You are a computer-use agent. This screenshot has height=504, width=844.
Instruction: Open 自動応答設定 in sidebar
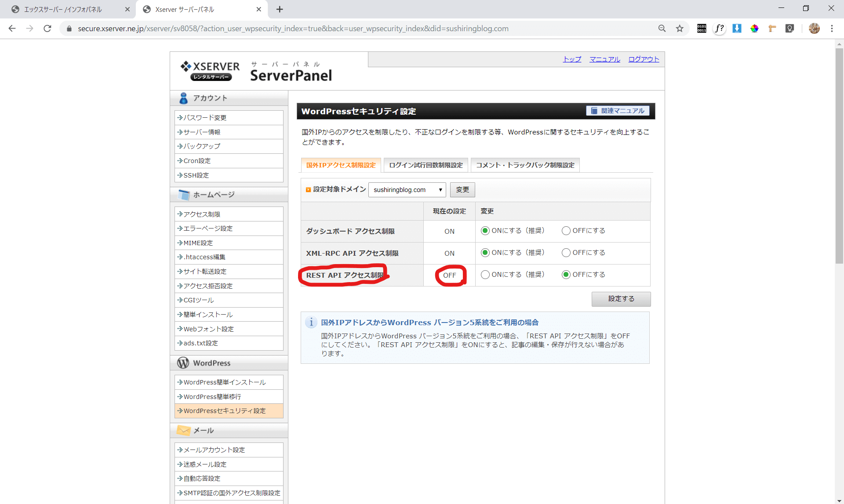(x=229, y=479)
